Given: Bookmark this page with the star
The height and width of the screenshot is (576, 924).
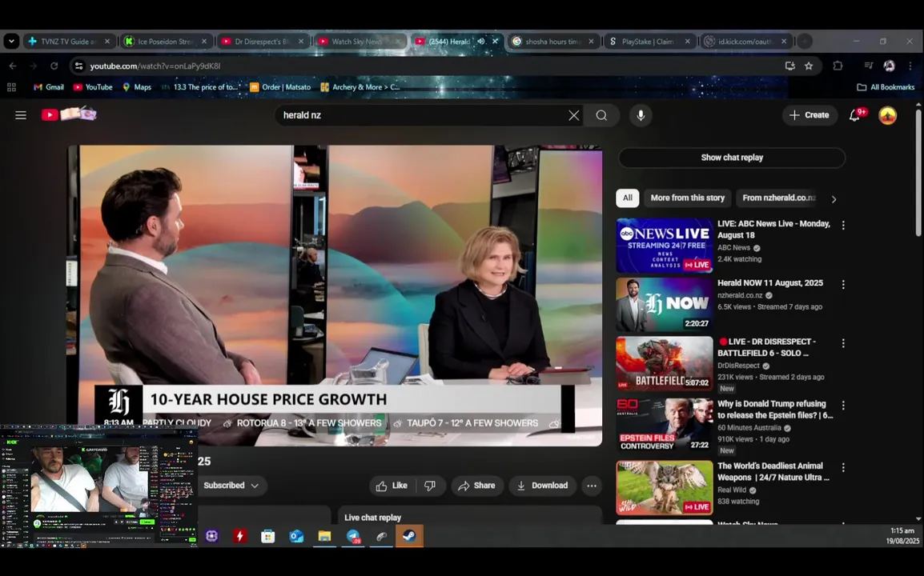Looking at the screenshot, I should pyautogui.click(x=809, y=66).
